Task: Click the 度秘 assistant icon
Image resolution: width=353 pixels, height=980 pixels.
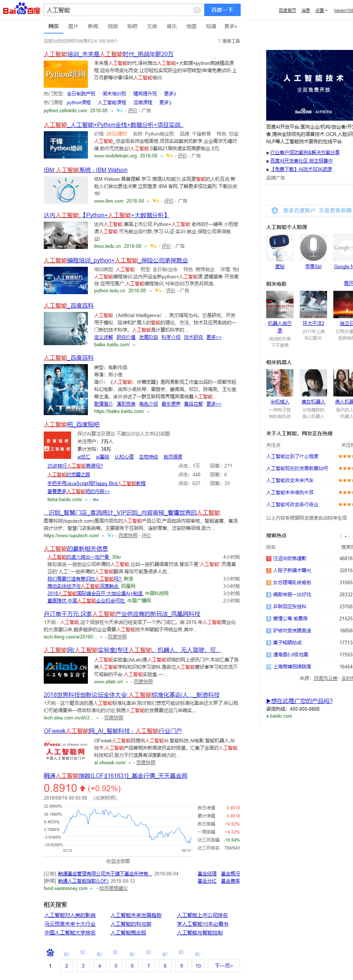Action: (280, 248)
